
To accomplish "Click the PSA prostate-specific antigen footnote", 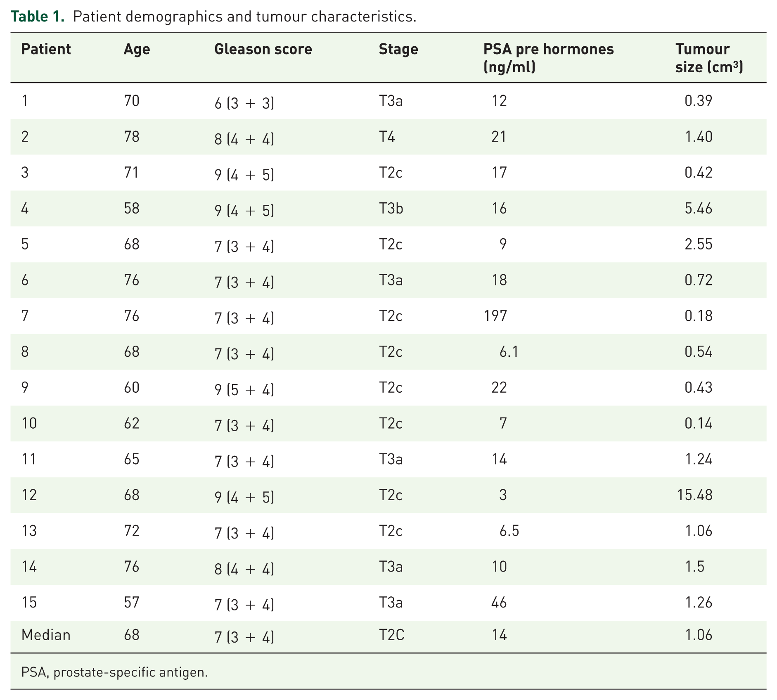I will pos(115,673).
